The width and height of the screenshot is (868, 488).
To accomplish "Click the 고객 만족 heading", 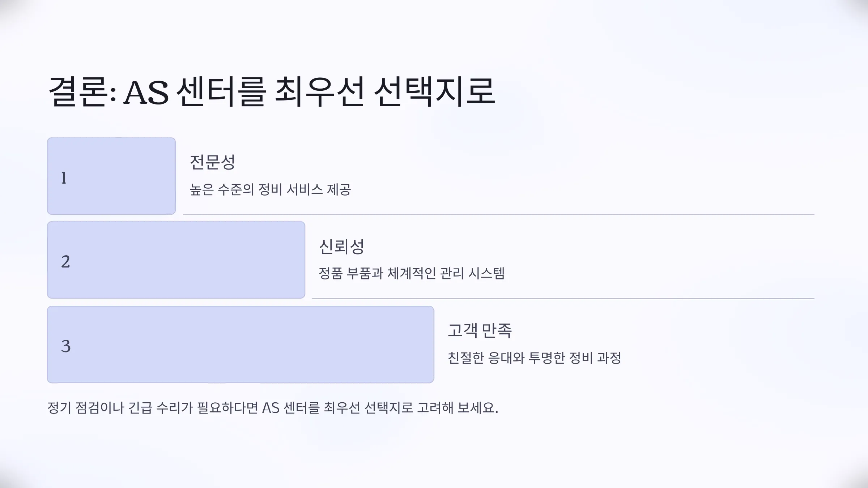I will pos(480,330).
